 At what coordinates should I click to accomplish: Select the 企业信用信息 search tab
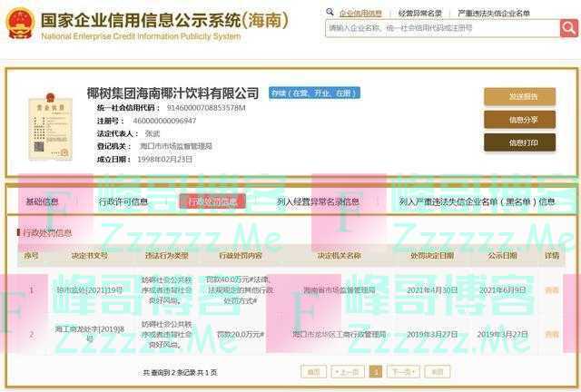(x=360, y=14)
